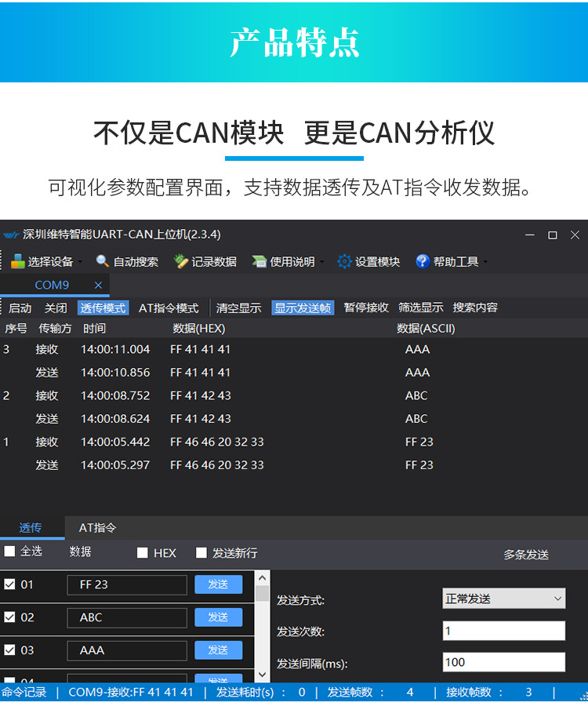Switch to the AT指令 tab
Image resolution: width=588 pixels, height=728 pixels.
point(97,528)
